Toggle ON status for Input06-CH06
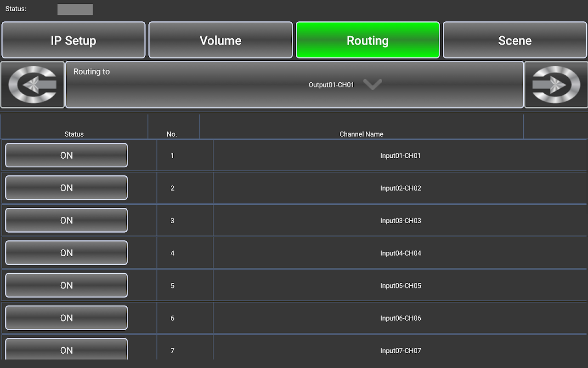The image size is (588, 368). pos(67,318)
